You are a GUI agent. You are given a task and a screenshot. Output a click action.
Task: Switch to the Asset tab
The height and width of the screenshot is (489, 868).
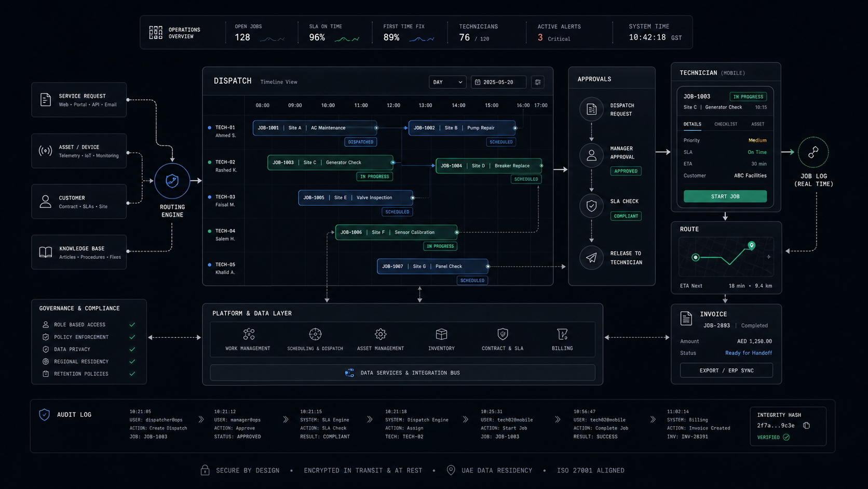tap(757, 124)
